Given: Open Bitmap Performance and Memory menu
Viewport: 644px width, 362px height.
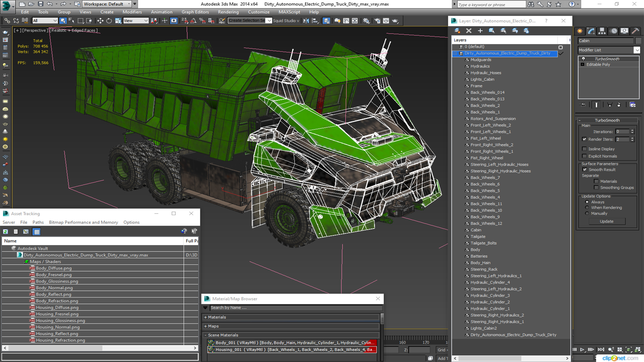Looking at the screenshot, I should click(84, 222).
